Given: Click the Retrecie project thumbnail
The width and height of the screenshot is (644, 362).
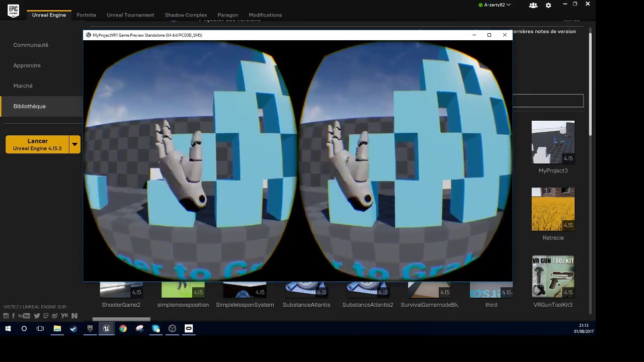Looking at the screenshot, I should (x=553, y=209).
